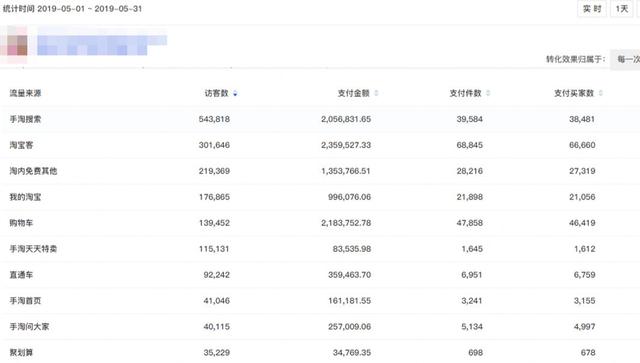Click payment amount 257,009.06

coord(350,327)
